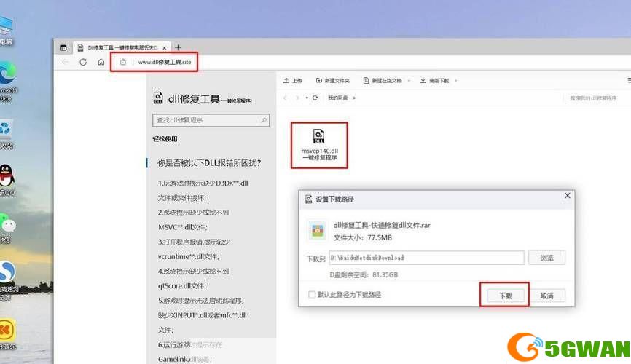Click 新建在线文档 to create online document

point(383,80)
